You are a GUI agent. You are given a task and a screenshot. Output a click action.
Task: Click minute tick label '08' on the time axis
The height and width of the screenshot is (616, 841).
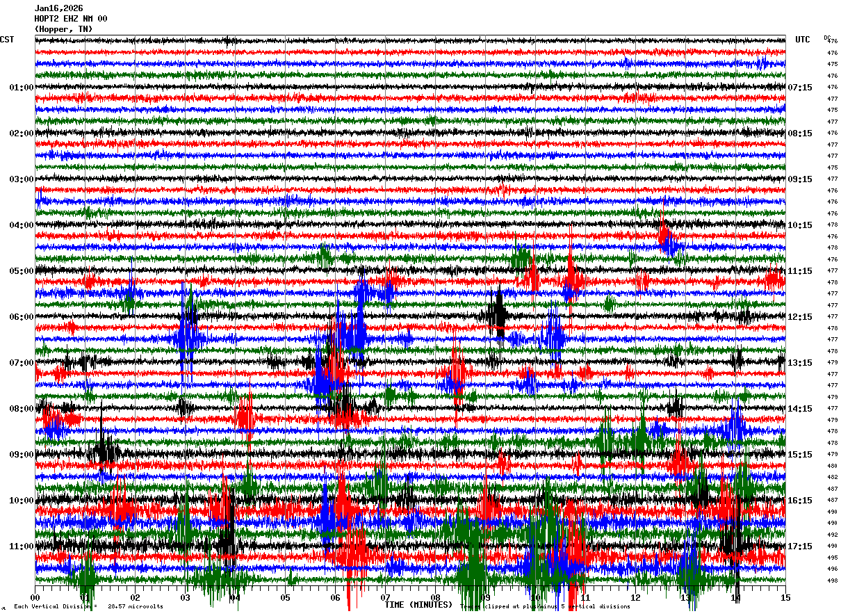pos(435,598)
